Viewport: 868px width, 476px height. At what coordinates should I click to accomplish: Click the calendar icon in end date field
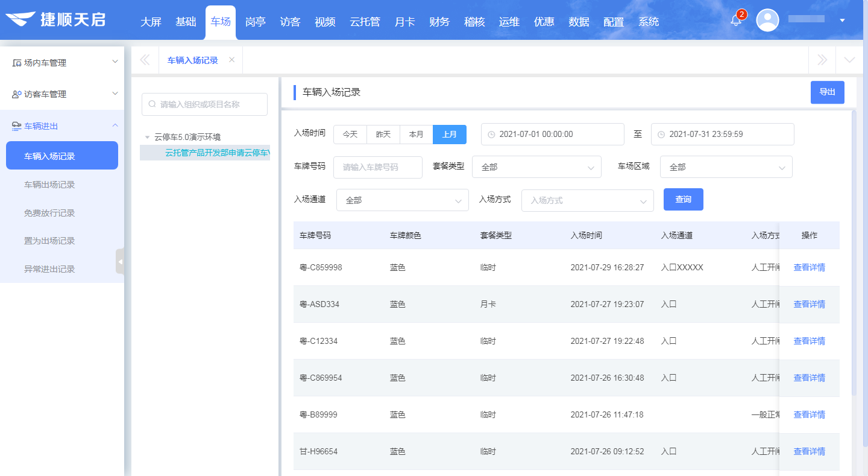[661, 135]
